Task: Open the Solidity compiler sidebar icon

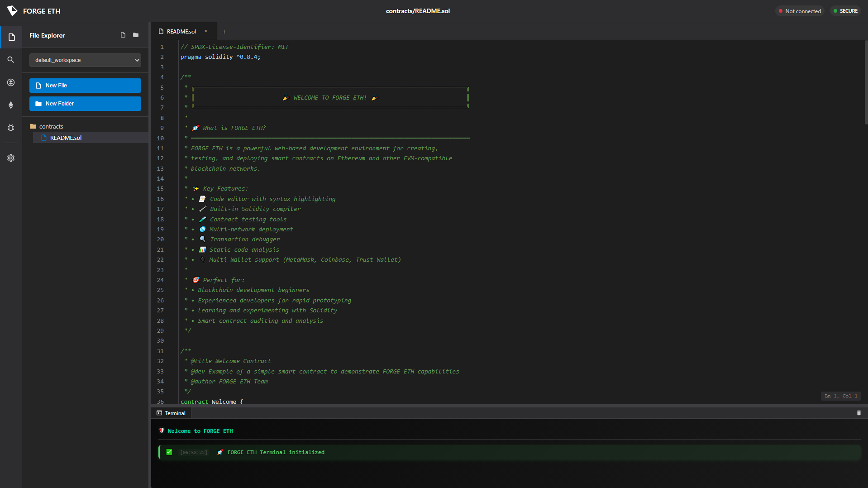Action: [x=11, y=82]
